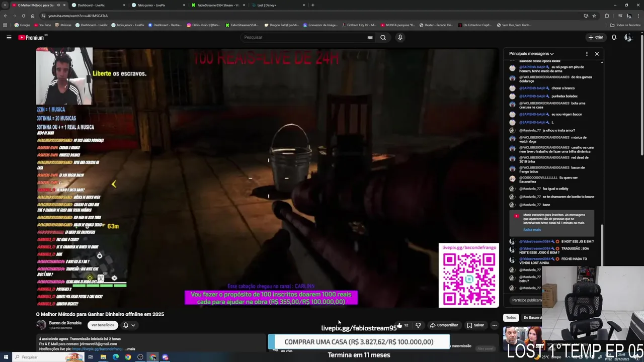Open Chrome from the taskbar
This screenshot has height=362, width=644.
[x=128, y=357]
